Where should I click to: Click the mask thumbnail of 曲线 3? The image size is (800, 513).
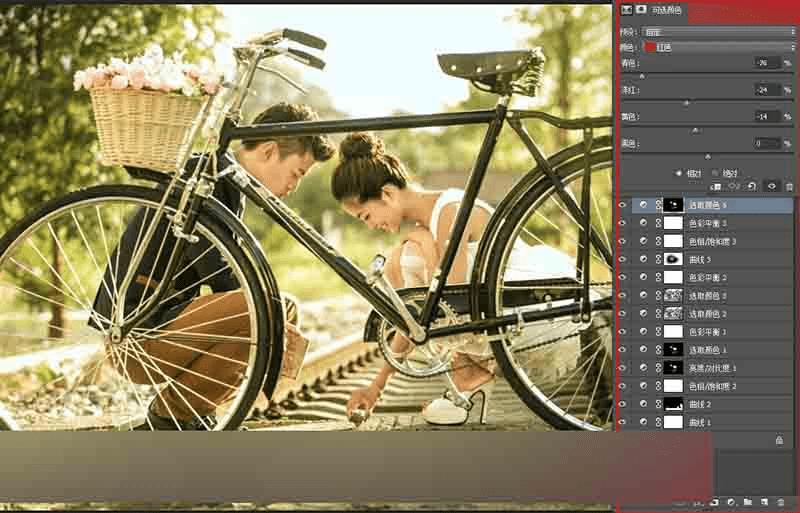[x=673, y=259]
